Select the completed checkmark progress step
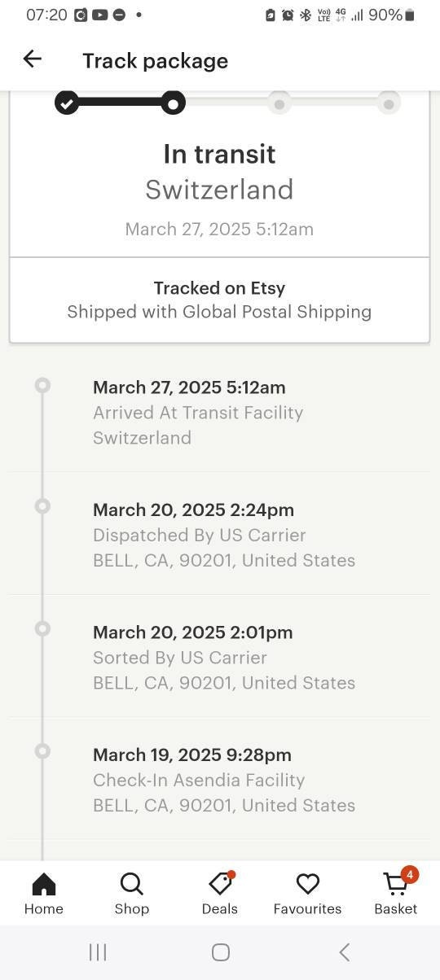The width and height of the screenshot is (440, 980). (x=67, y=103)
